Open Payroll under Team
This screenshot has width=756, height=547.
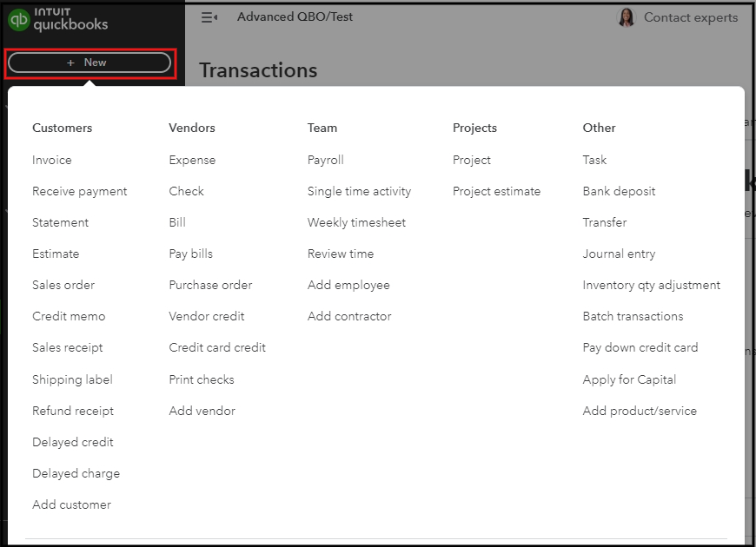(x=325, y=160)
